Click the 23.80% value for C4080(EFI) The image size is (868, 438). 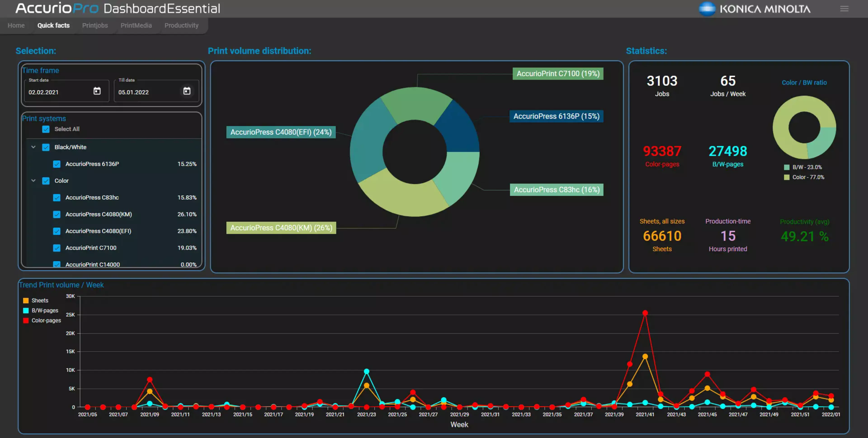187,231
